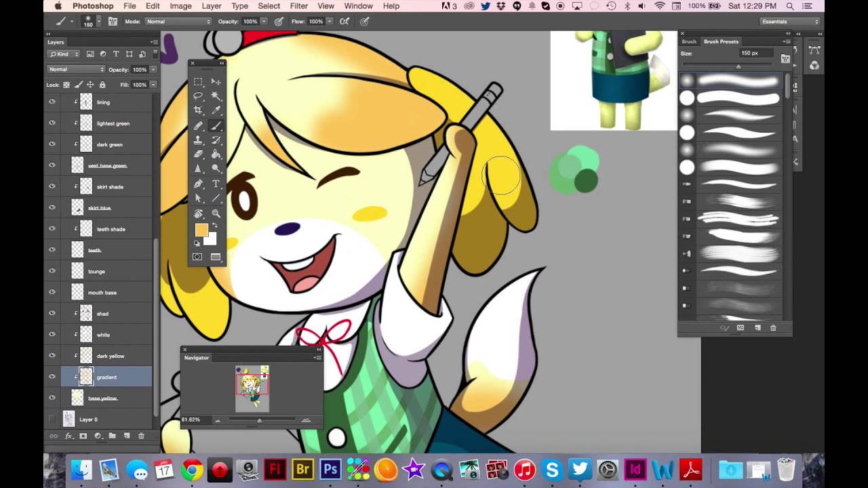This screenshot has width=868, height=488.
Task: Open the Filter menu
Action: click(299, 6)
